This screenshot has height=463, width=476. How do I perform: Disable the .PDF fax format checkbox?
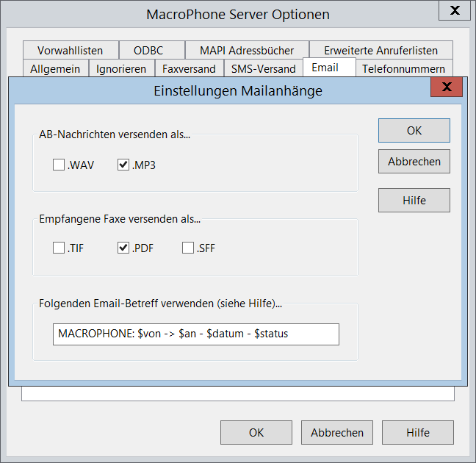123,248
